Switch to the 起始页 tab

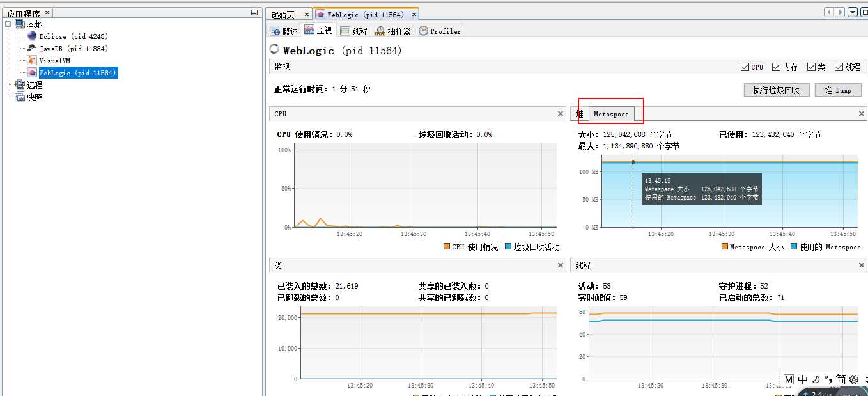pos(283,14)
